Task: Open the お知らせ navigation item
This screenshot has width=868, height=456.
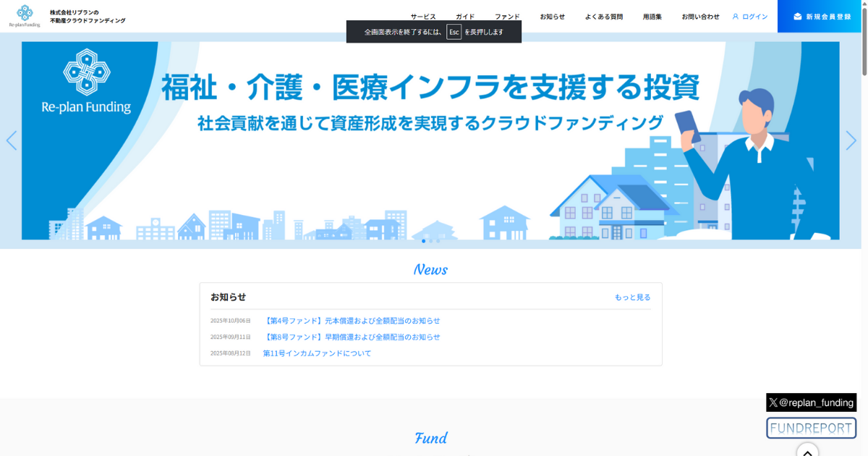Action: point(552,17)
